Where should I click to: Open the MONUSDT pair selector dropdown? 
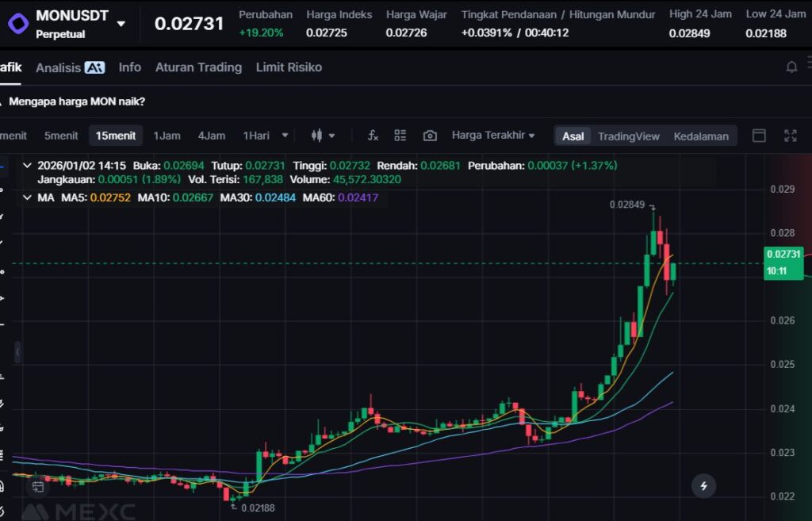(x=121, y=24)
